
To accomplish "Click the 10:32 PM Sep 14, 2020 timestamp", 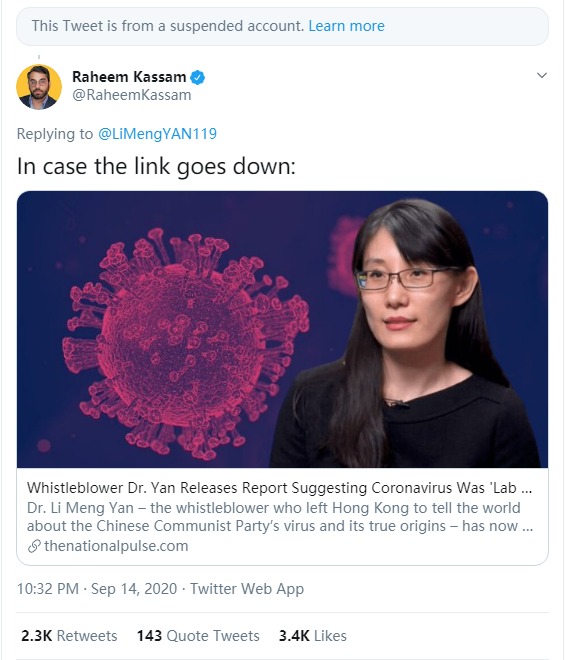I will (97, 588).
